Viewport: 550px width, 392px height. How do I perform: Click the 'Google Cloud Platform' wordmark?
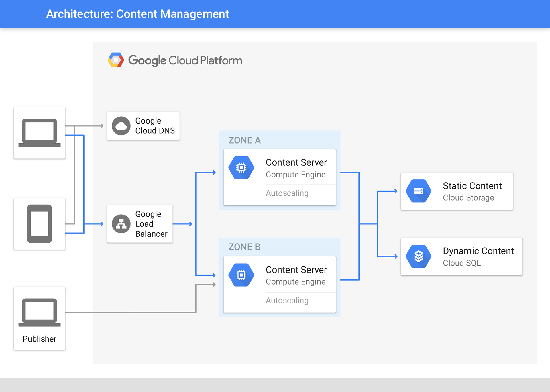[x=185, y=60]
